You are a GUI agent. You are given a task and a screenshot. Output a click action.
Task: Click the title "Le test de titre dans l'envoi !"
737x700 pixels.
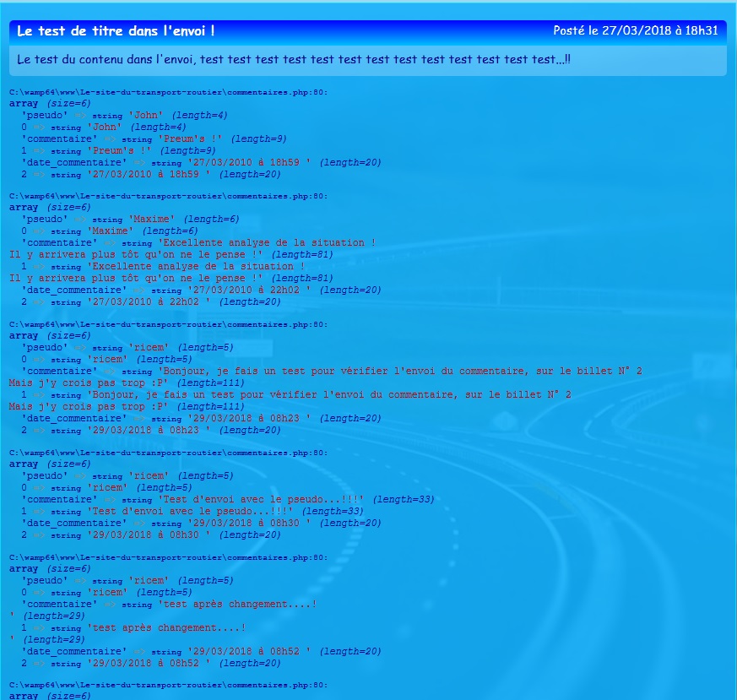116,31
